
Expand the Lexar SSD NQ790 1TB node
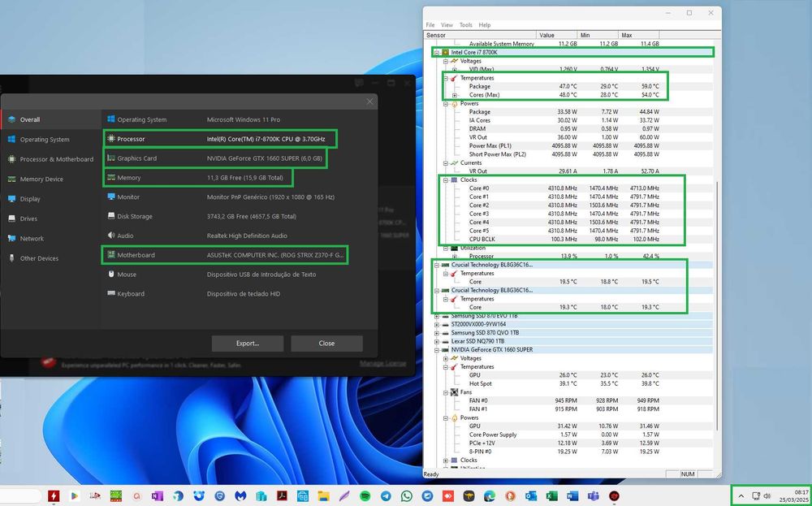(437, 341)
